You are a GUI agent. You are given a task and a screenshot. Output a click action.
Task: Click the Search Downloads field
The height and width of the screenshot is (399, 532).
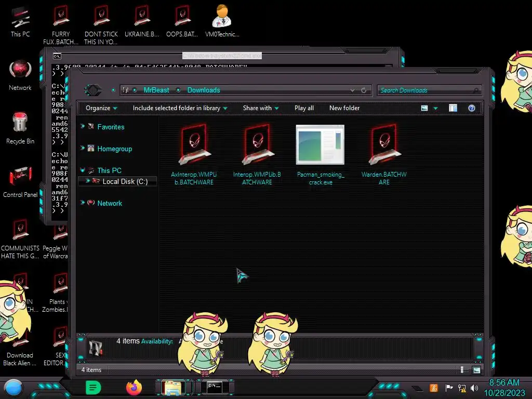pyautogui.click(x=430, y=90)
